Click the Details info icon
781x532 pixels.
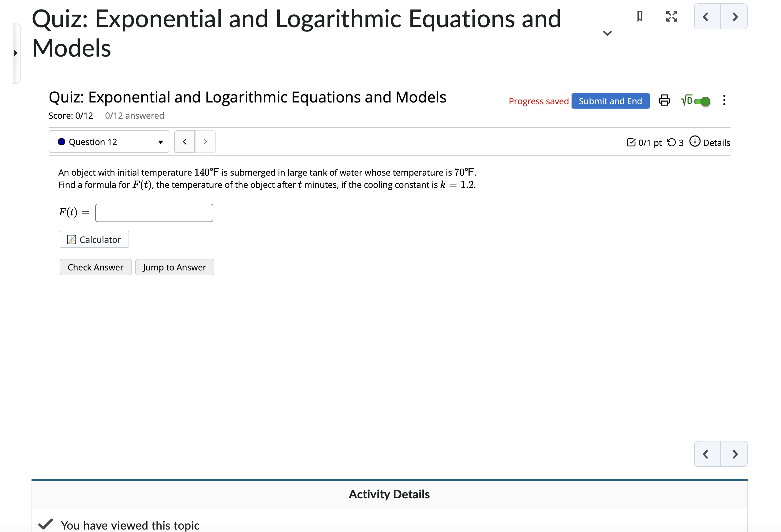694,142
